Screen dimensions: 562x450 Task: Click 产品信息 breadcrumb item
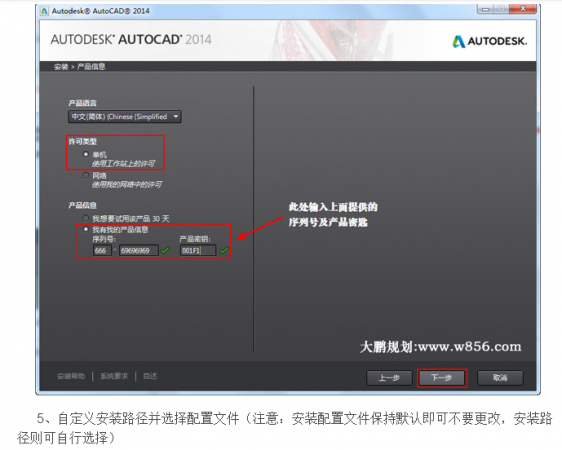click(x=91, y=67)
